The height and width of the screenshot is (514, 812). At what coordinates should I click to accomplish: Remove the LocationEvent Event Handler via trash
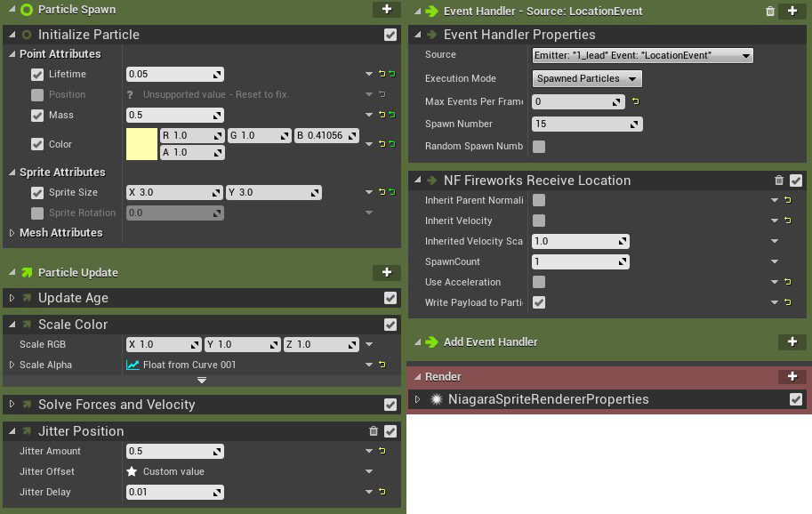[770, 11]
